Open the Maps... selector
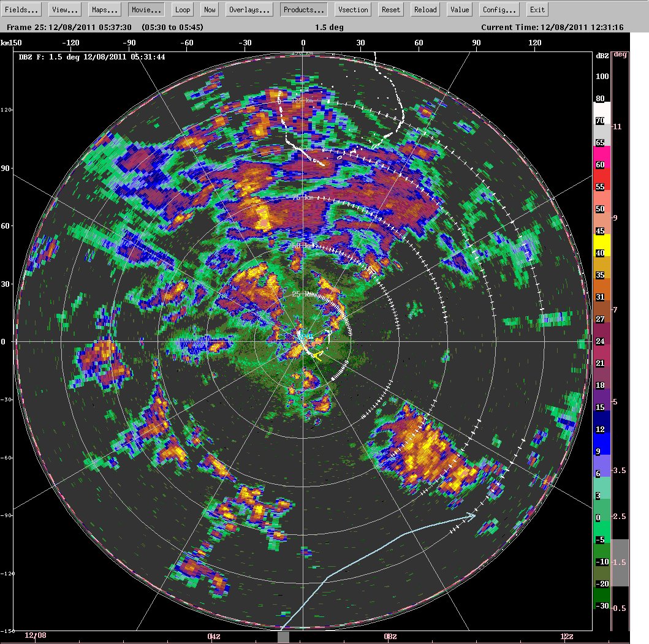Viewport: 649px width, 644px height. coord(104,9)
